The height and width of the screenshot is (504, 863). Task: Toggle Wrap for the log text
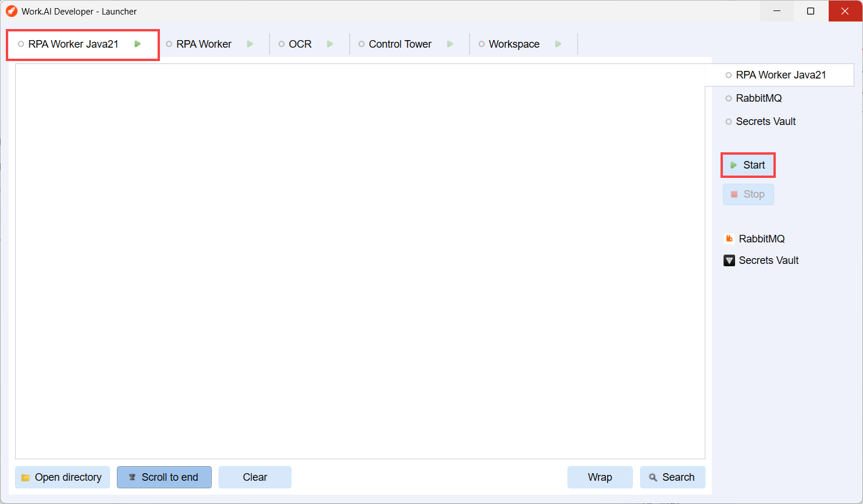(600, 477)
